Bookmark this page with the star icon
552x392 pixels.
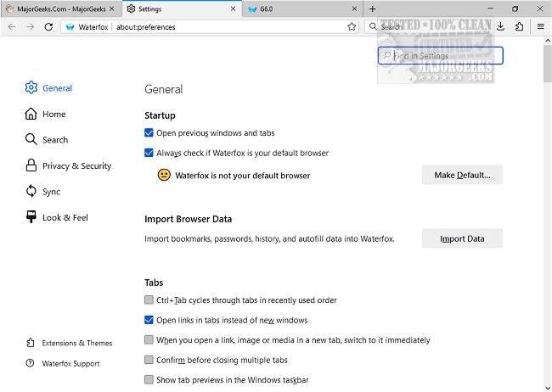point(352,27)
